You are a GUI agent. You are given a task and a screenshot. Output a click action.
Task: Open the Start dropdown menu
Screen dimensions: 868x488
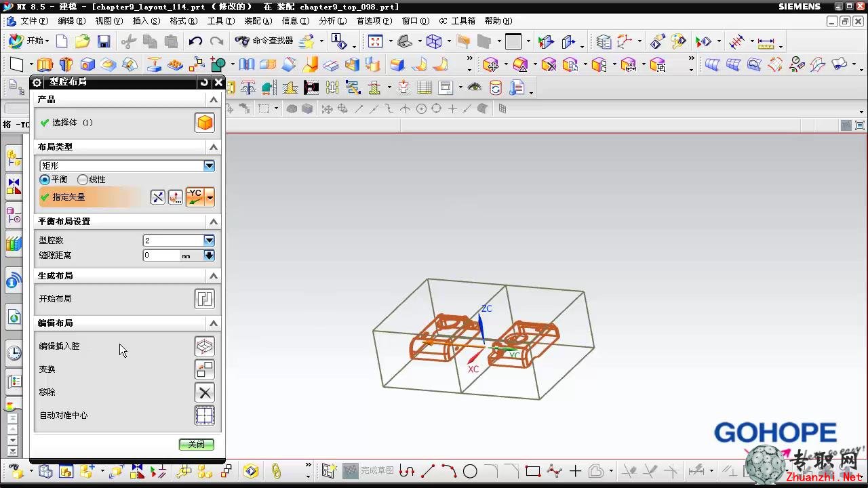29,41
